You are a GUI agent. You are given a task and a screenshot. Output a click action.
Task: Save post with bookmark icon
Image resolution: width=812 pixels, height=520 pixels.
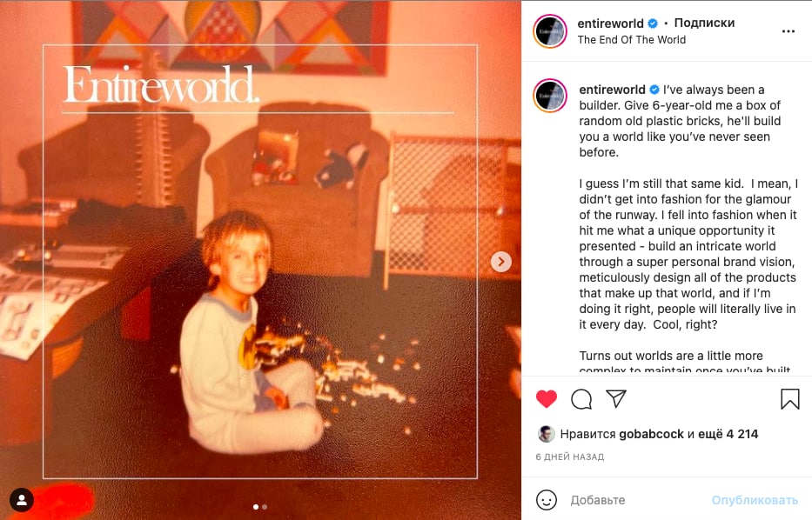[789, 399]
